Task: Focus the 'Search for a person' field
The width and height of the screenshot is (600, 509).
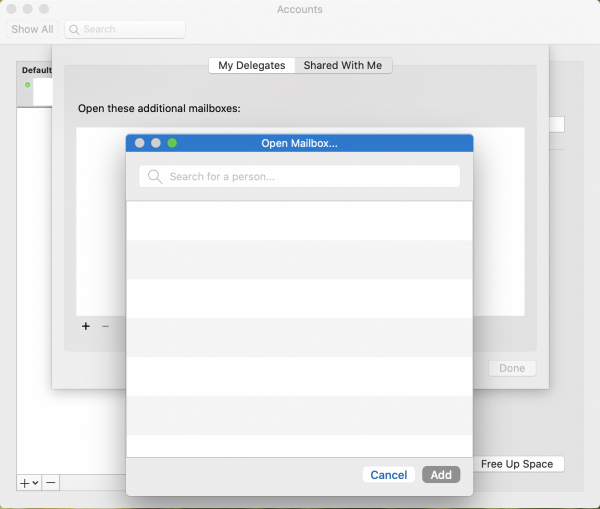Action: point(310,176)
